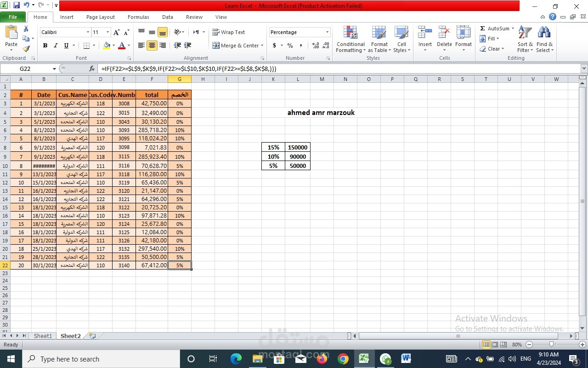The image size is (588, 368).
Task: Open the Percentage number format dropdown
Action: [x=327, y=32]
